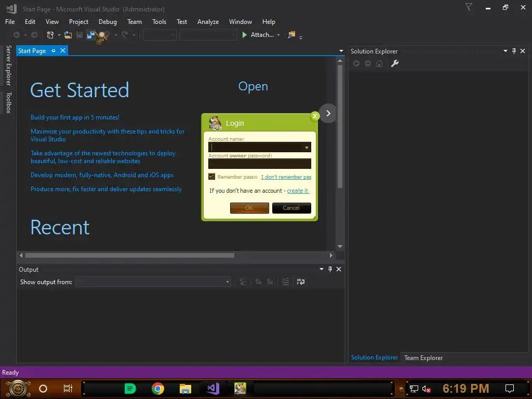Open Visual Studio from the taskbar
Viewport: 532px width, 399px height.
(x=213, y=389)
